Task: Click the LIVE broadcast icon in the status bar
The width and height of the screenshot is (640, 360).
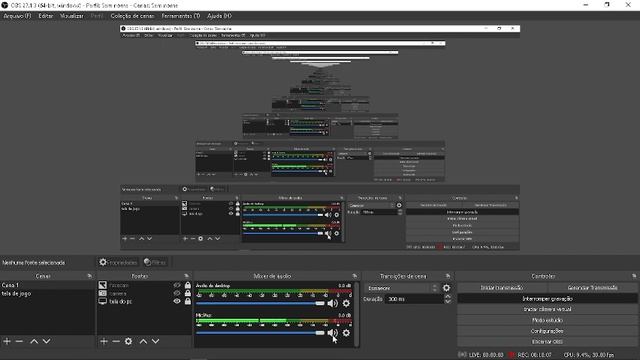Action: pyautogui.click(x=462, y=355)
